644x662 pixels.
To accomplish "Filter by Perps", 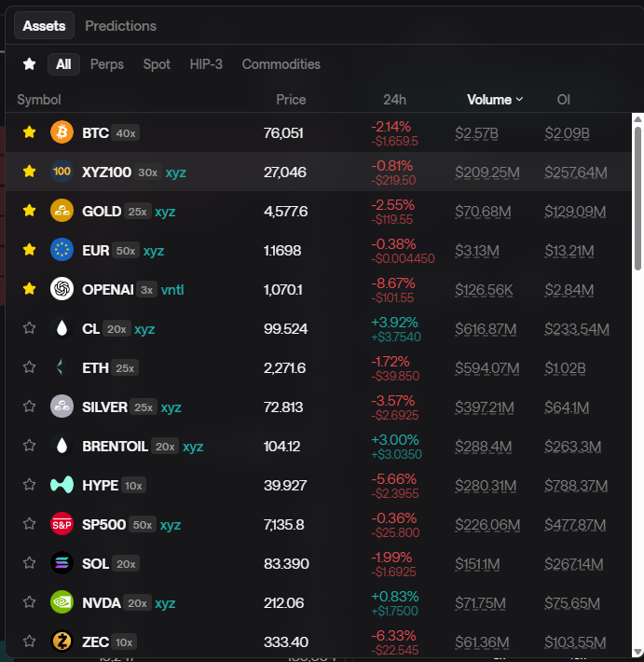I will pos(107,64).
